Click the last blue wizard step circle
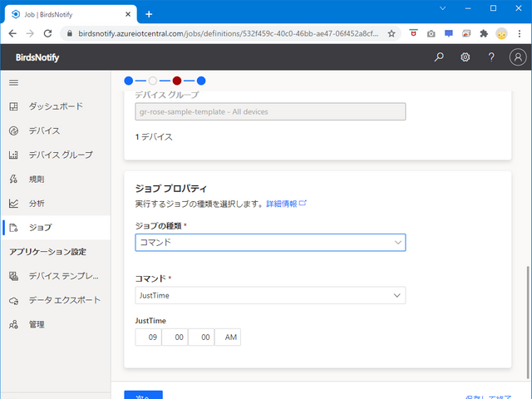Image resolution: width=532 pixels, height=399 pixels. click(201, 81)
